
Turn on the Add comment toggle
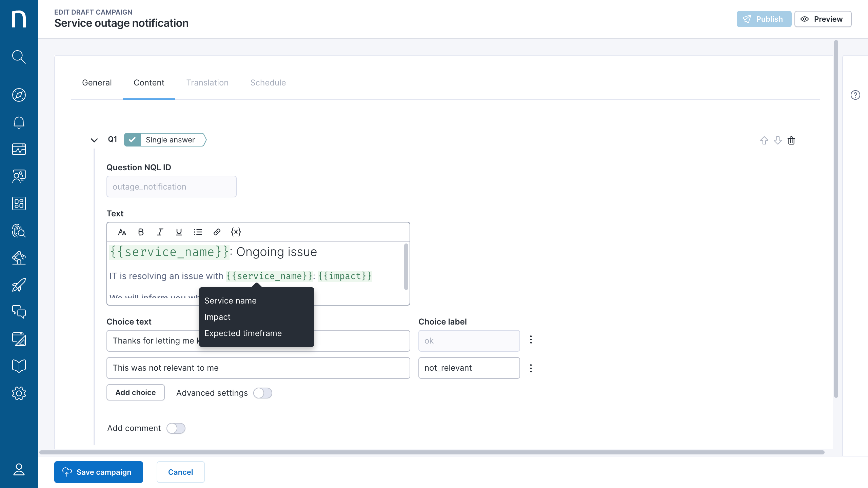(x=176, y=428)
